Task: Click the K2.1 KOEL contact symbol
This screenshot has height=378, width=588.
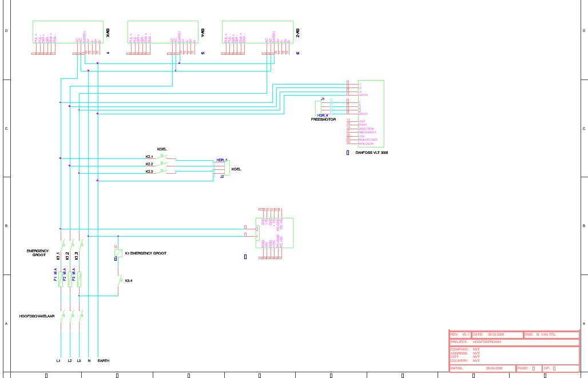Action: (x=162, y=157)
